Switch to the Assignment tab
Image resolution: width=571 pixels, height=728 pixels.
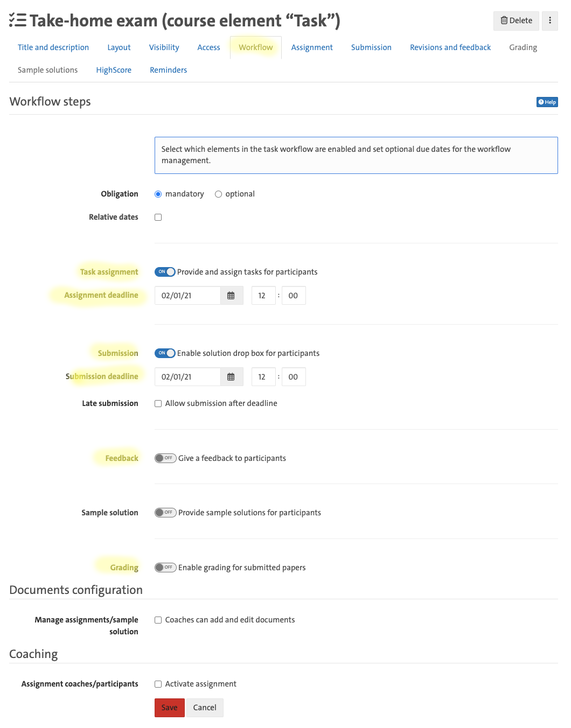point(312,47)
